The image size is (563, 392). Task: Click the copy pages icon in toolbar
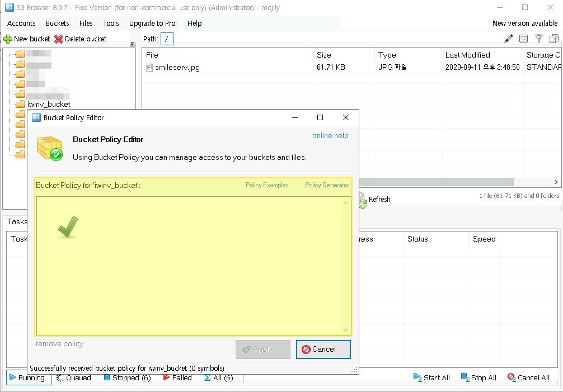pos(554,39)
